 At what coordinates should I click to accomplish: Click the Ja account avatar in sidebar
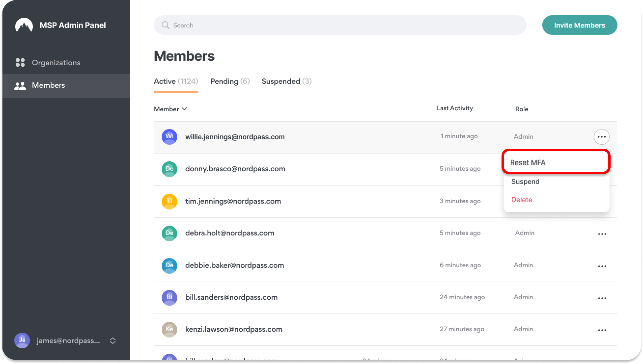tap(22, 340)
